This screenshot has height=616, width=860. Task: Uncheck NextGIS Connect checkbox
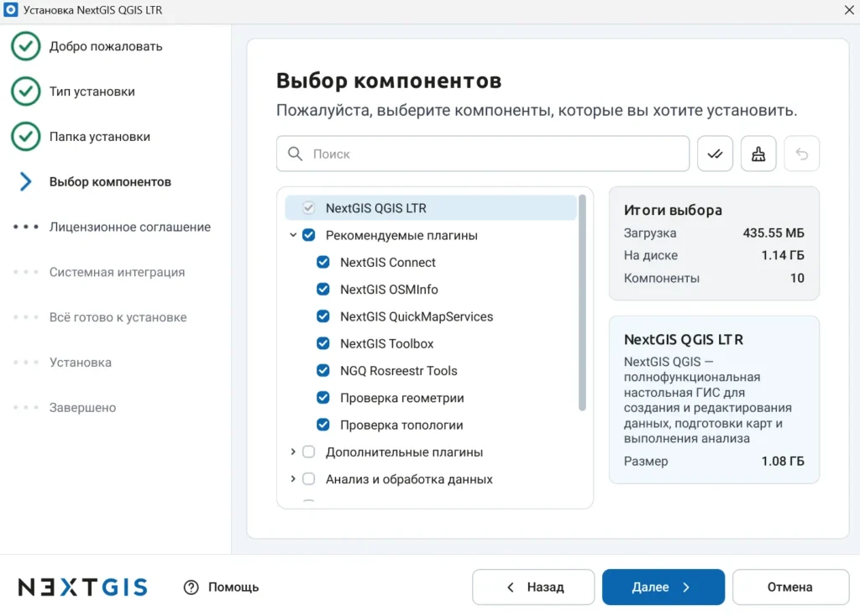[323, 262]
